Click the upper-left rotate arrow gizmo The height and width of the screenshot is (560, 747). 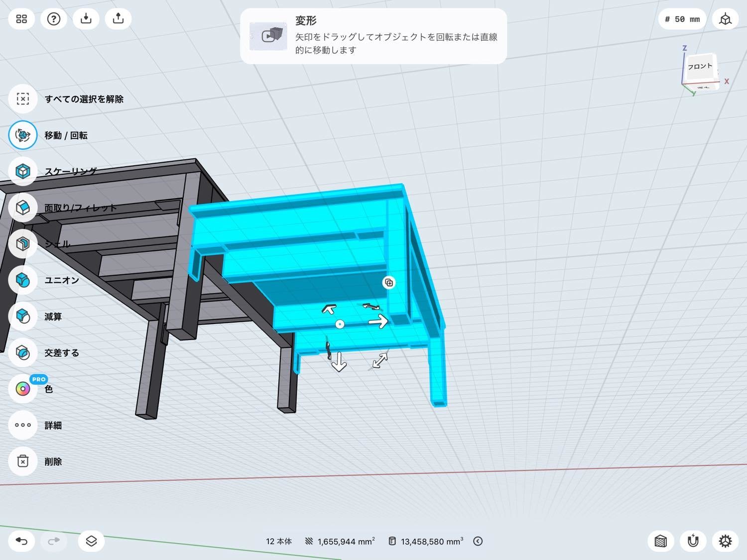[329, 309]
